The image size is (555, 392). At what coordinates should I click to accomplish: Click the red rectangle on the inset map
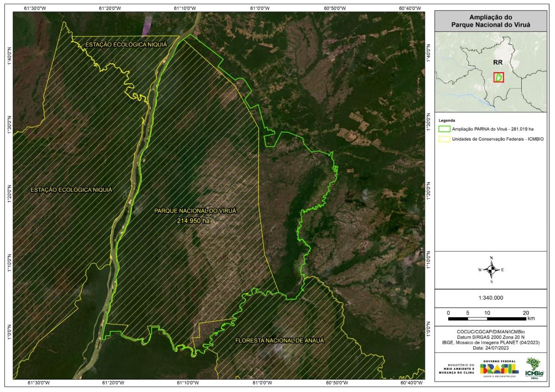pos(499,78)
